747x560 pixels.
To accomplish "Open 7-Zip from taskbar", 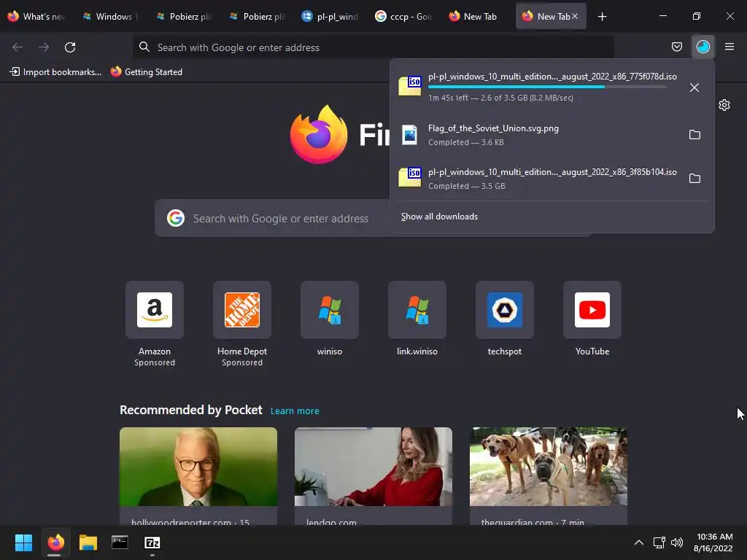I will pos(152,542).
